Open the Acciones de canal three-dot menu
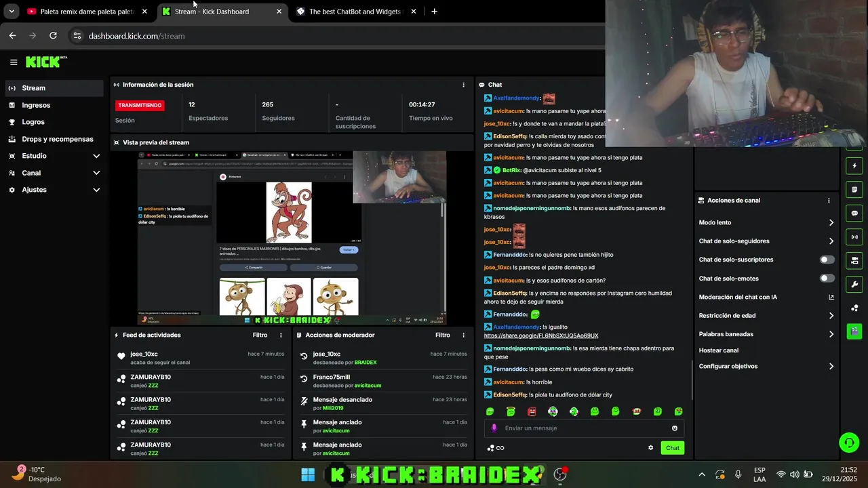 829,201
